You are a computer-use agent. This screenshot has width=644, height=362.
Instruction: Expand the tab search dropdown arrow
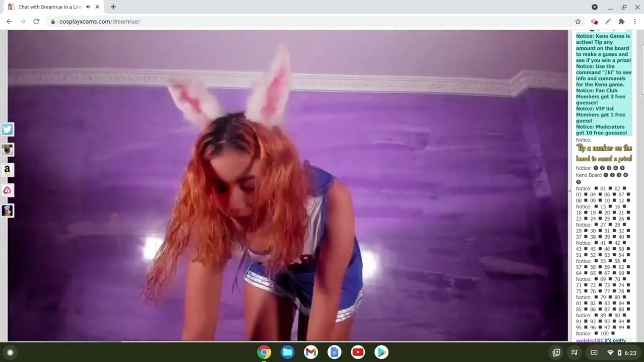594,7
